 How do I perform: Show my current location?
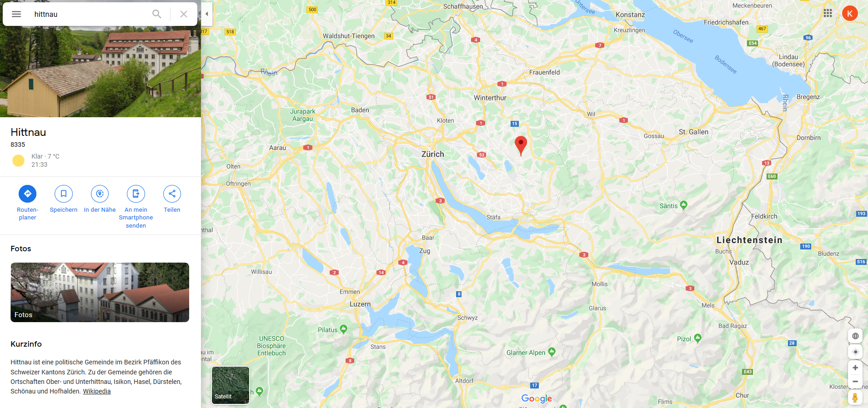[855, 352]
